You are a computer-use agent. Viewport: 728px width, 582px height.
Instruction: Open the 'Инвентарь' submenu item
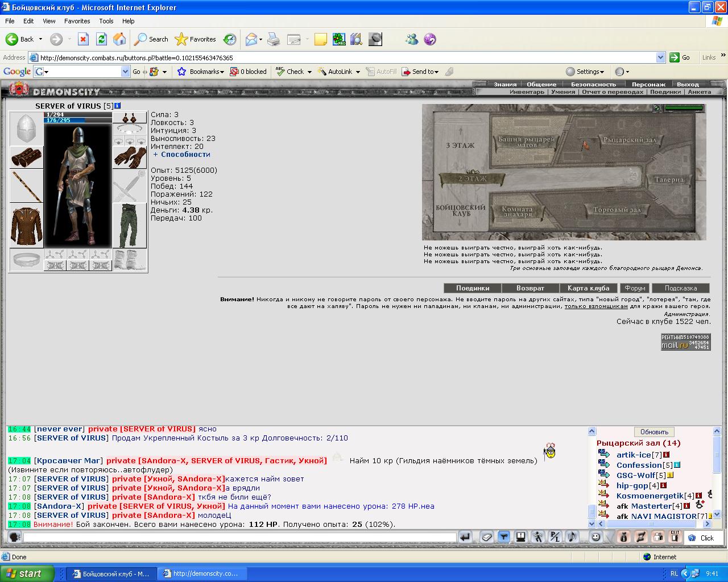(527, 92)
